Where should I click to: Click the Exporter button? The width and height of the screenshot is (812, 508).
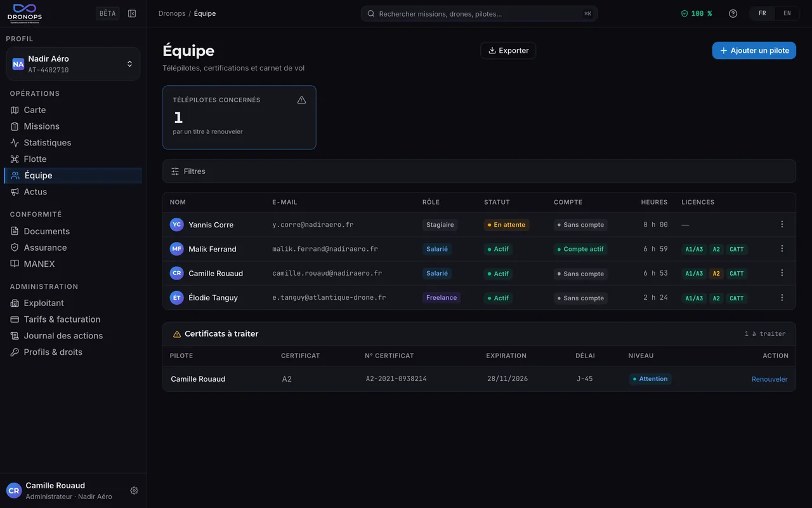click(x=508, y=51)
